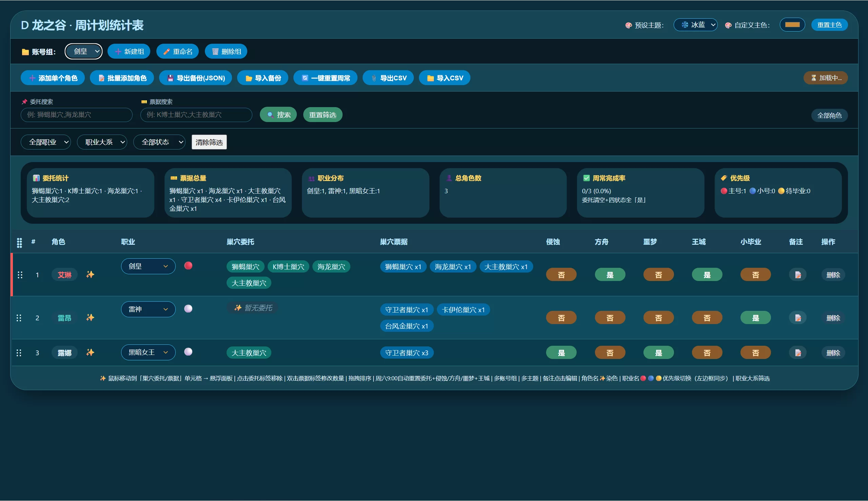Grab the drag handle of row 1 艾琳

pyautogui.click(x=20, y=275)
